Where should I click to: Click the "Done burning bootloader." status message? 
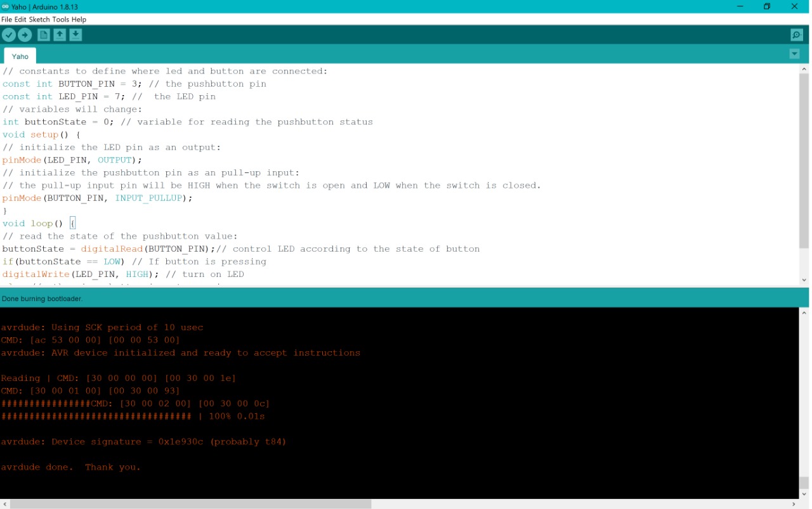43,299
